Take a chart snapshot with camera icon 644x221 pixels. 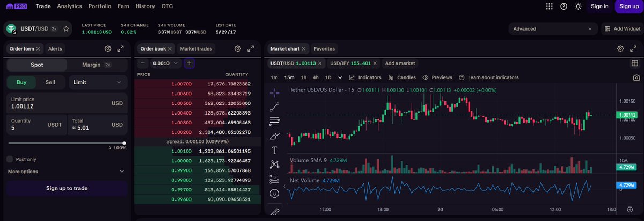636,77
